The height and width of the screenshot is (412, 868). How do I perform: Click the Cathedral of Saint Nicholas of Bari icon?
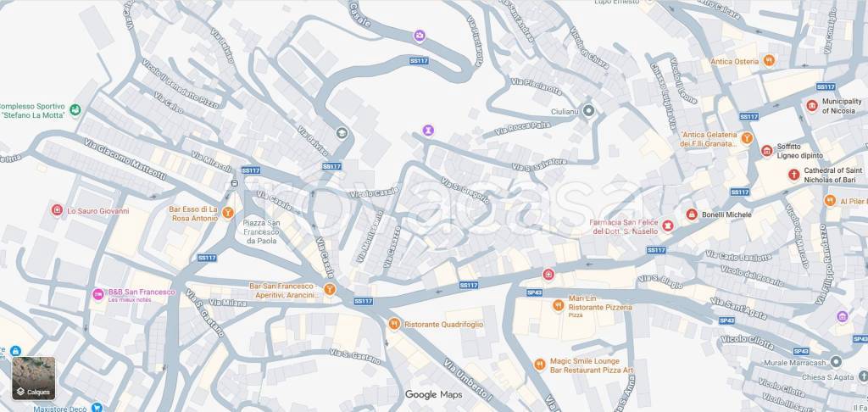pos(793,175)
